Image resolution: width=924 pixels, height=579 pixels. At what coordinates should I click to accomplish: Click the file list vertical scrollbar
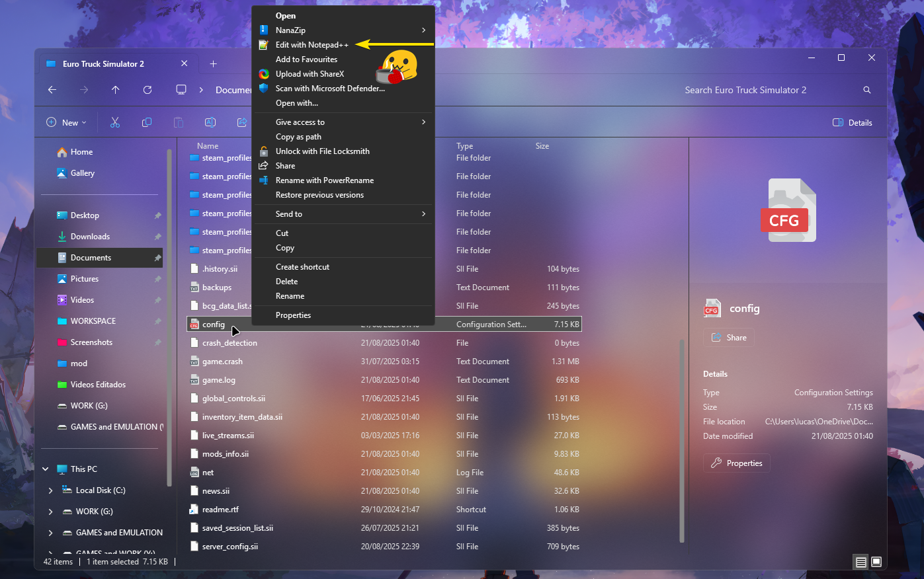point(682,440)
